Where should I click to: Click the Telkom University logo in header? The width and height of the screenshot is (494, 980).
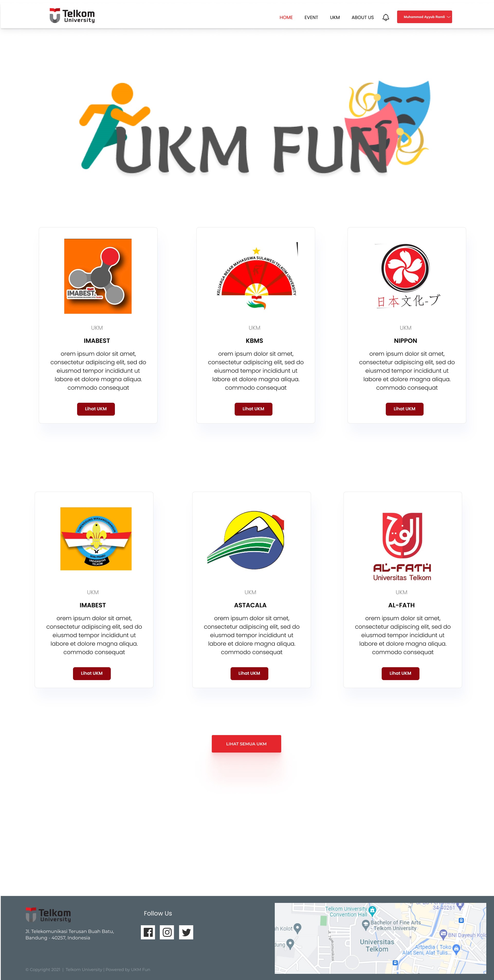(x=72, y=16)
